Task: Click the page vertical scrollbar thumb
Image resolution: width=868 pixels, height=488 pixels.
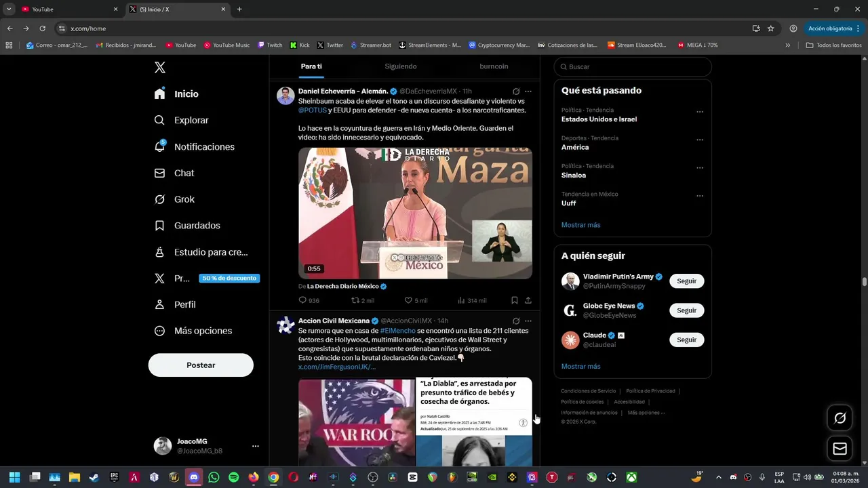Action: click(x=865, y=281)
